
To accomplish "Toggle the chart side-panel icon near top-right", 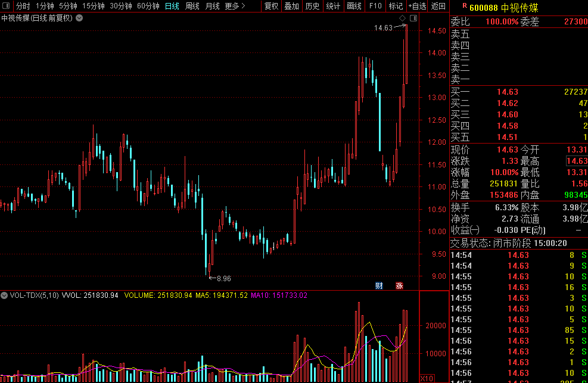I will pos(413,19).
